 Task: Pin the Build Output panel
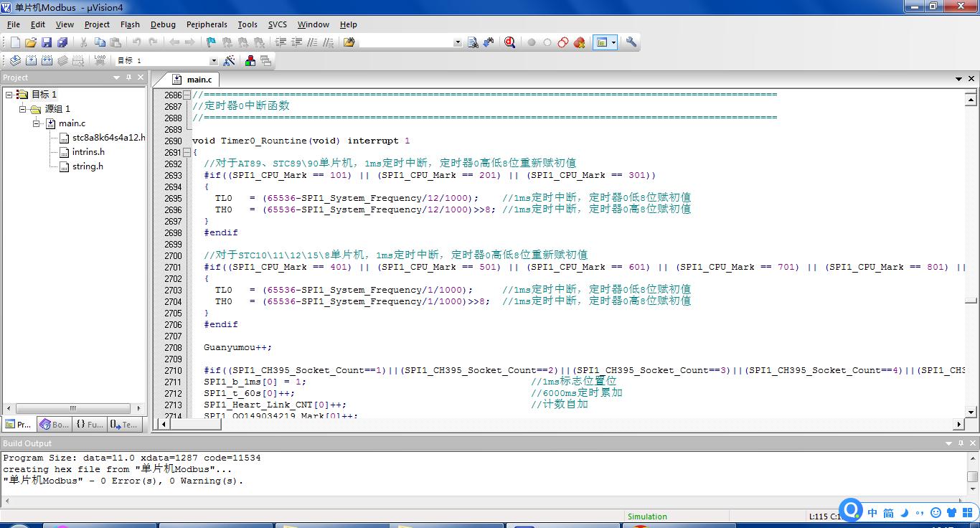[960, 443]
